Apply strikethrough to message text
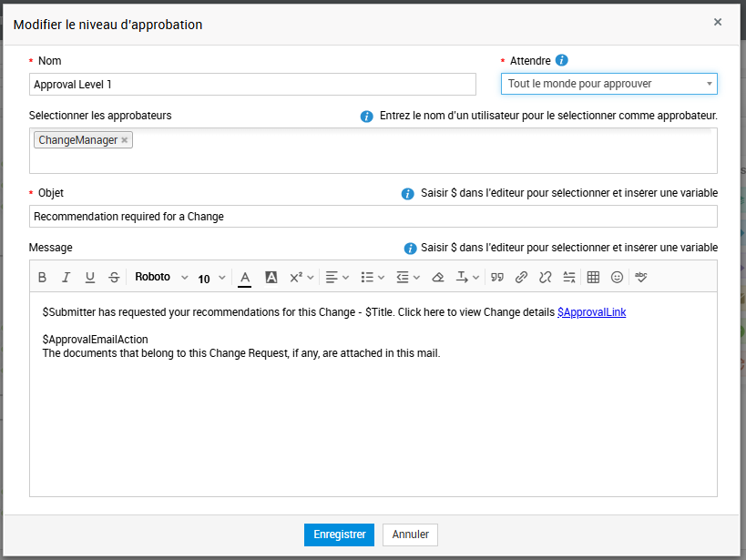The width and height of the screenshot is (746, 560). (x=114, y=278)
